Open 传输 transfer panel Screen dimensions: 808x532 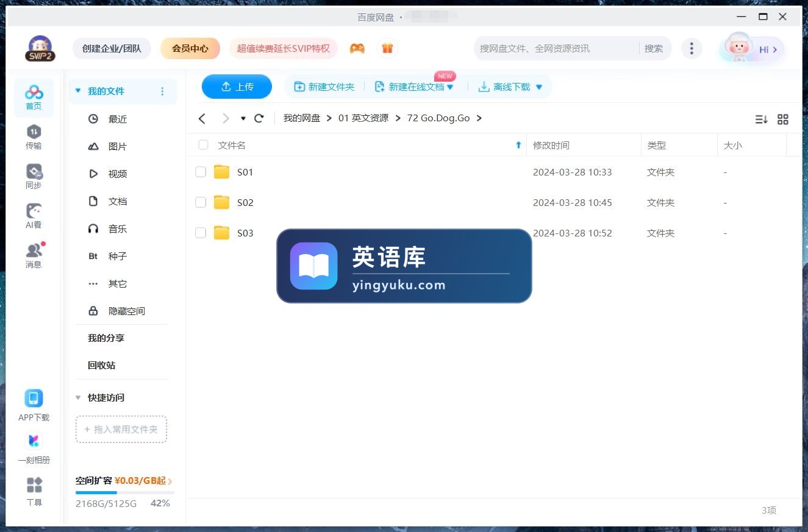[x=34, y=137]
